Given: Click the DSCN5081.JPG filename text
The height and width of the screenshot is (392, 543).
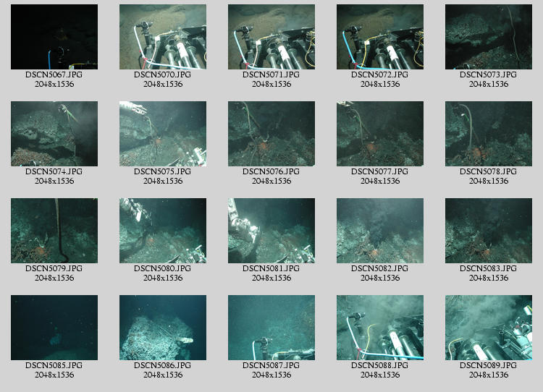Looking at the screenshot, I should tap(271, 268).
